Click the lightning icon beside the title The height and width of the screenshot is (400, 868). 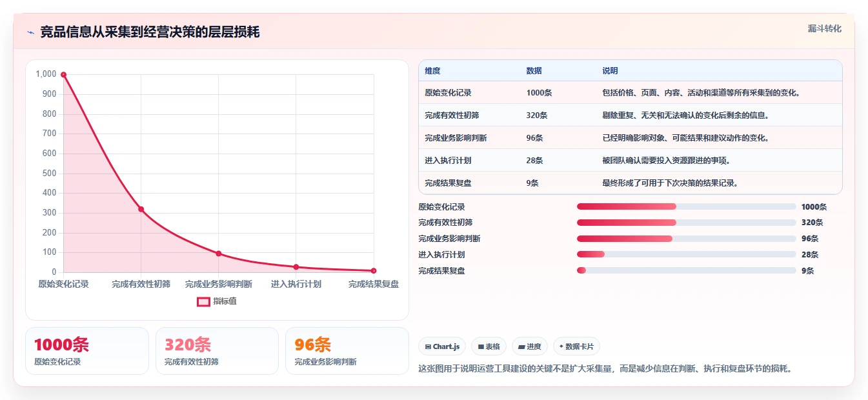click(30, 32)
